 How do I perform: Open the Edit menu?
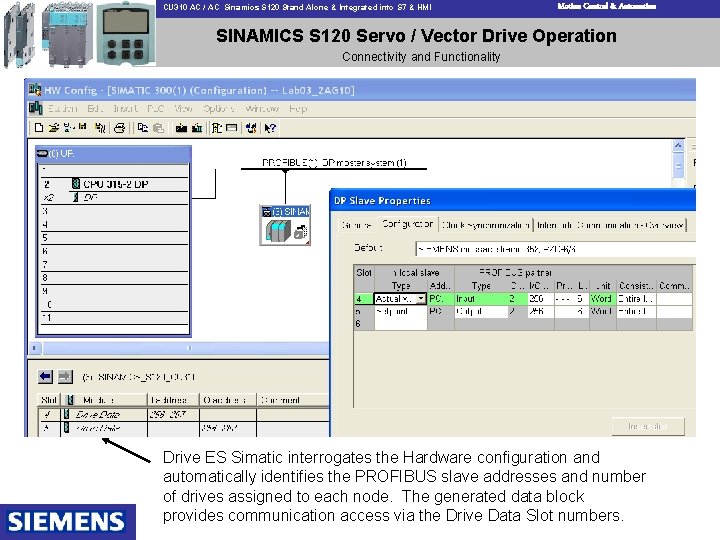95,109
